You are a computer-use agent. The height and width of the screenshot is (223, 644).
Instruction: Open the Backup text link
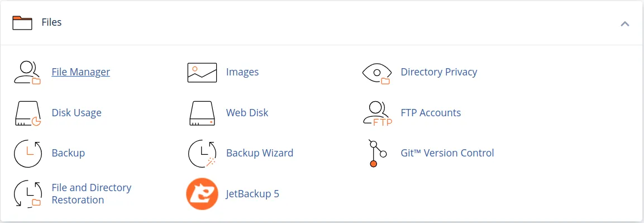68,153
